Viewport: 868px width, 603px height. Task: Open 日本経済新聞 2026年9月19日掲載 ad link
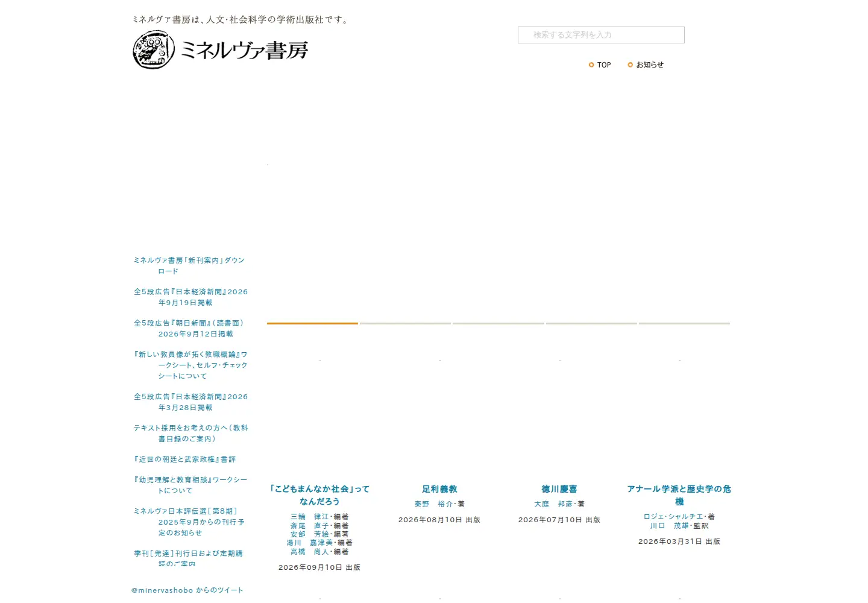click(x=190, y=297)
